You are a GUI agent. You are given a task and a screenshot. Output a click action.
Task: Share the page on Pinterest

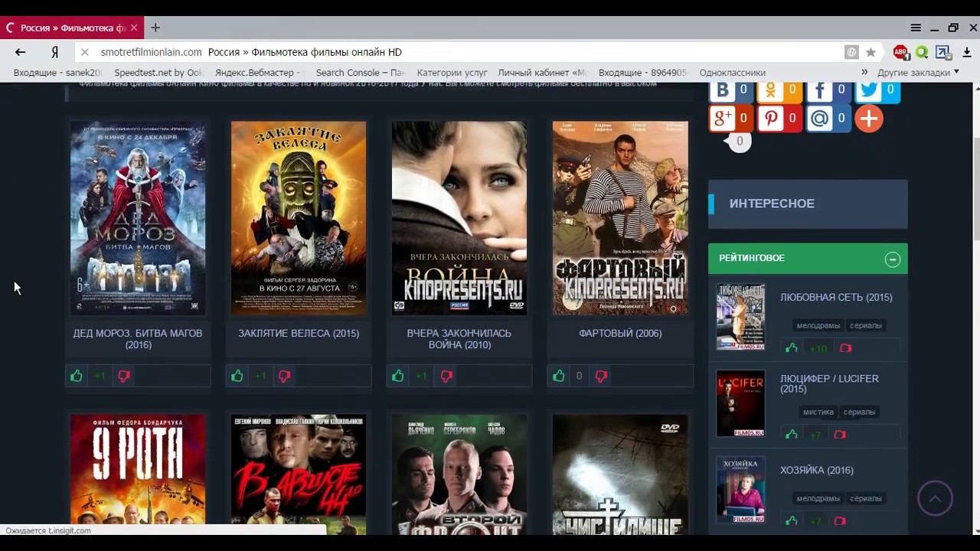(771, 118)
